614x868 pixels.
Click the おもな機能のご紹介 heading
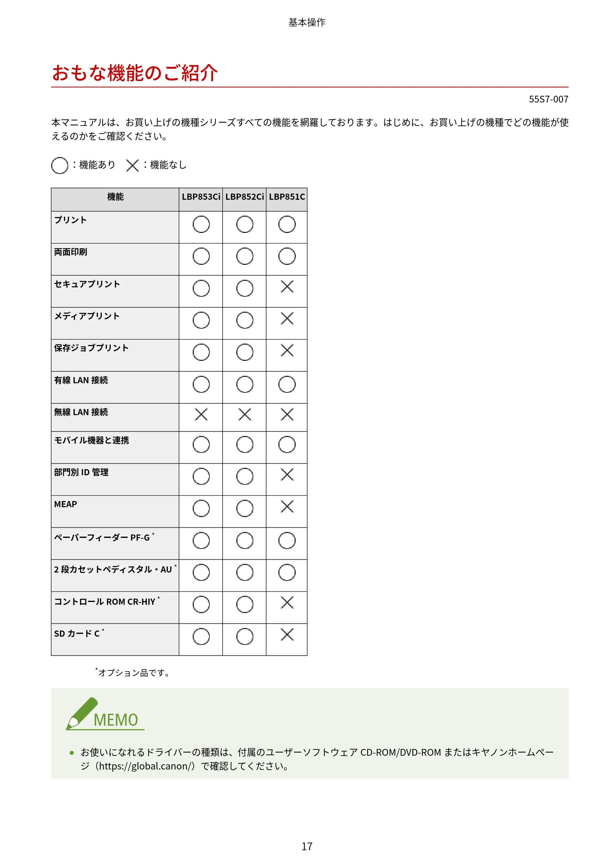click(135, 73)
